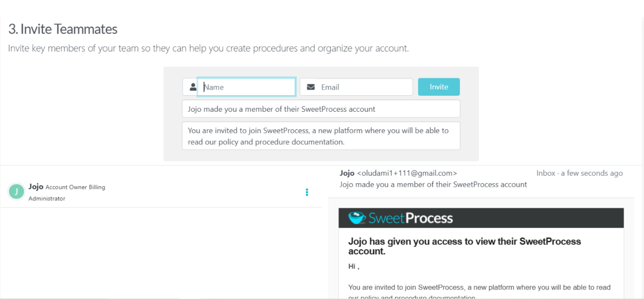This screenshot has width=644, height=299.
Task: Focus the Email input field
Action: tap(364, 87)
